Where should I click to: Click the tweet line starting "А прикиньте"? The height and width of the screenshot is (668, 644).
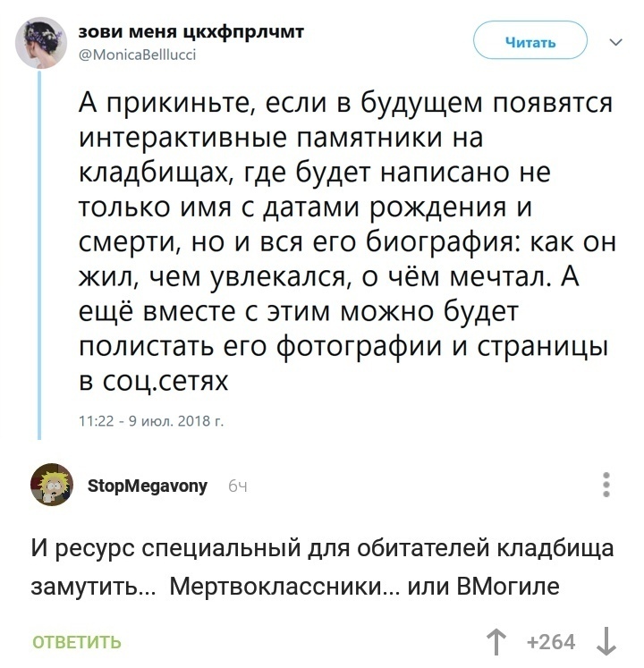[345, 104]
